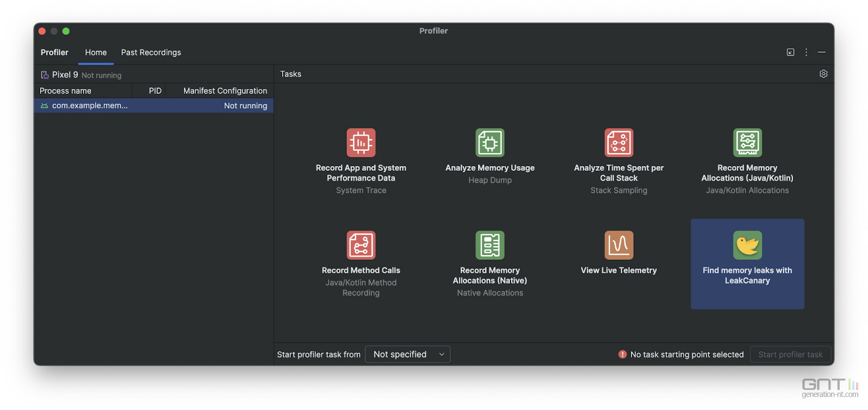The width and height of the screenshot is (868, 410).
Task: Click the Pixel 9 device icon
Action: tap(44, 75)
